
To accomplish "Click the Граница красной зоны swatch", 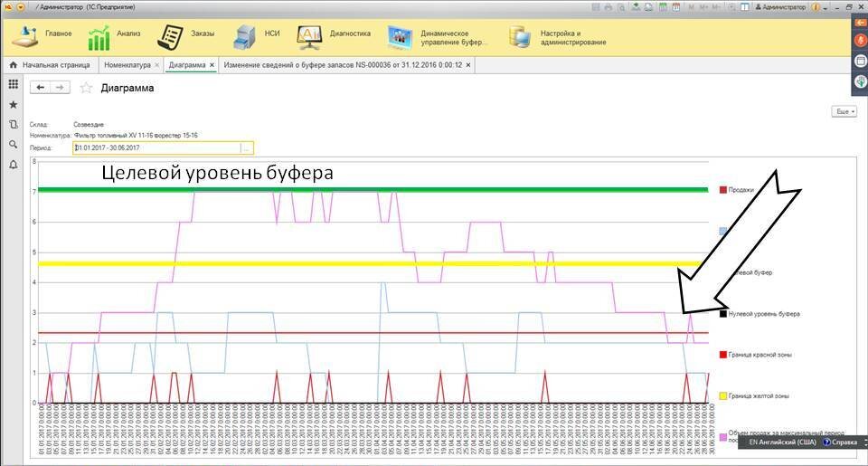I will point(722,355).
